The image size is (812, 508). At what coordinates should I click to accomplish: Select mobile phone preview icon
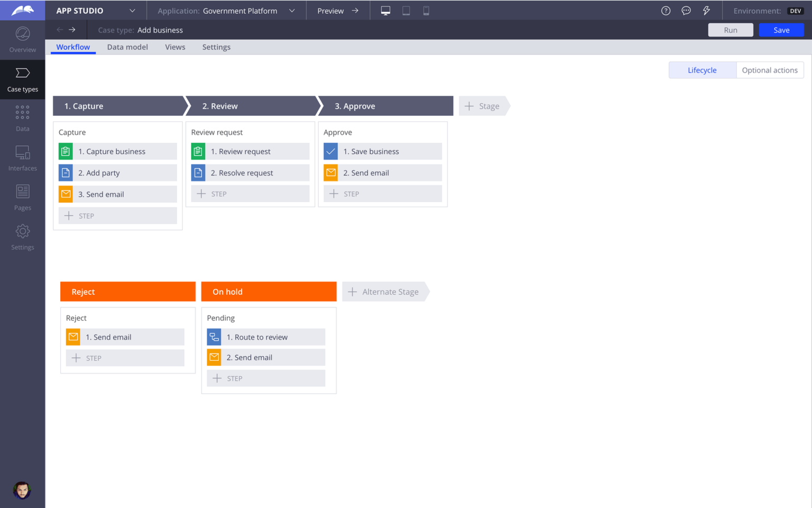426,11
